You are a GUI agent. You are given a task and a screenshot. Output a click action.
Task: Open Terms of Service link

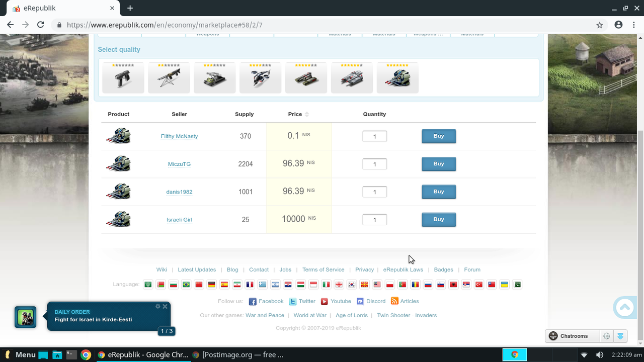tap(324, 269)
